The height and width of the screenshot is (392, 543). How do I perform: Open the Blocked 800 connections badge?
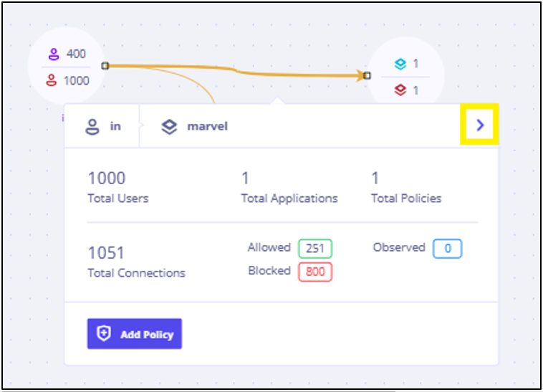click(x=315, y=272)
